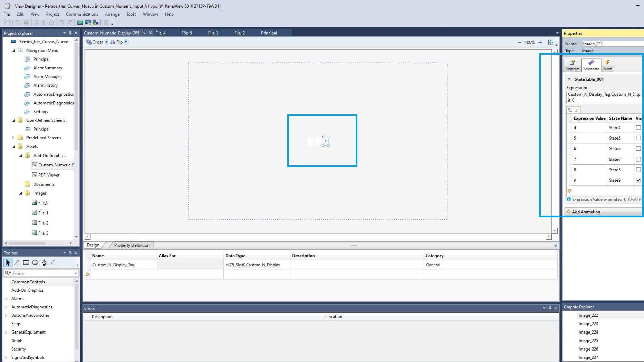Open PDF_Viewer add-on graphic

click(49, 175)
